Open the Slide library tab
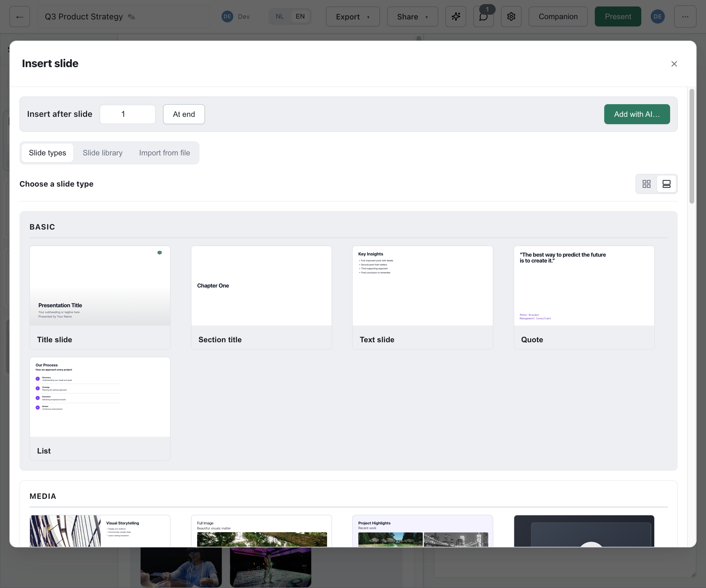 pyautogui.click(x=103, y=153)
